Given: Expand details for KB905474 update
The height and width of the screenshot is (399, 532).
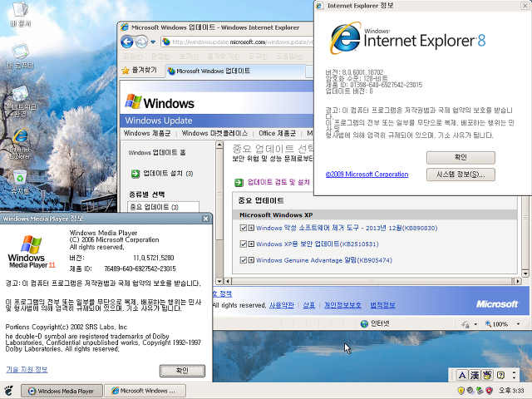Looking at the screenshot, I should (x=251, y=260).
